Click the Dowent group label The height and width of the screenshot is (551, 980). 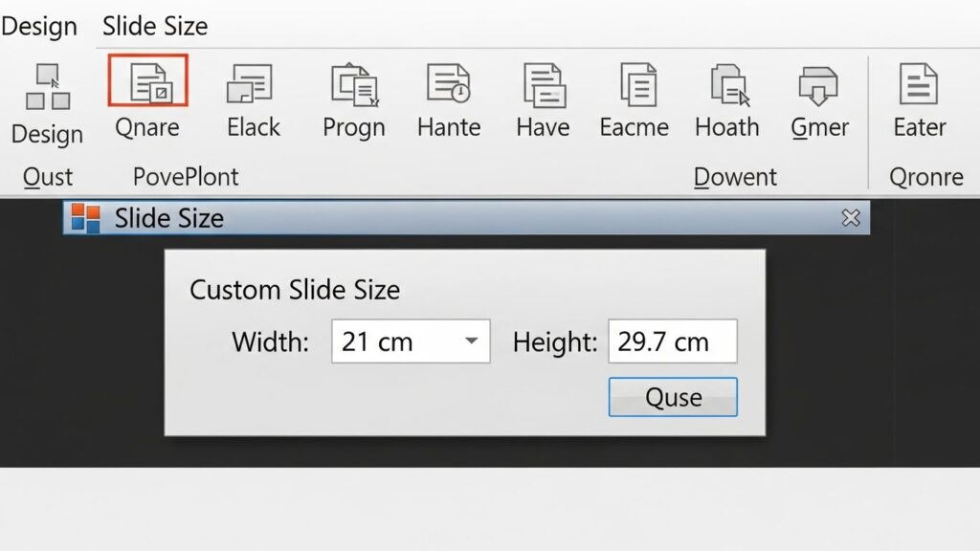[x=735, y=177]
